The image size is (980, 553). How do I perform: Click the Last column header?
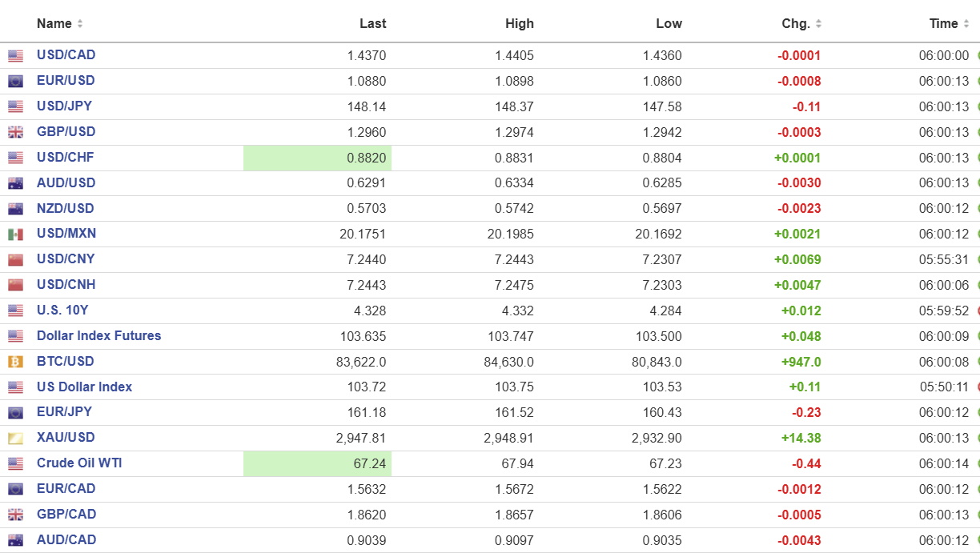click(372, 24)
